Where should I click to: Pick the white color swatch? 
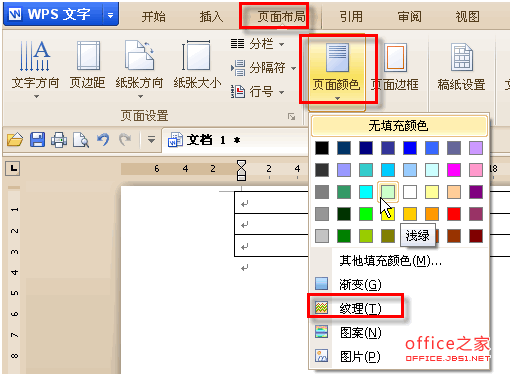[x=410, y=192]
